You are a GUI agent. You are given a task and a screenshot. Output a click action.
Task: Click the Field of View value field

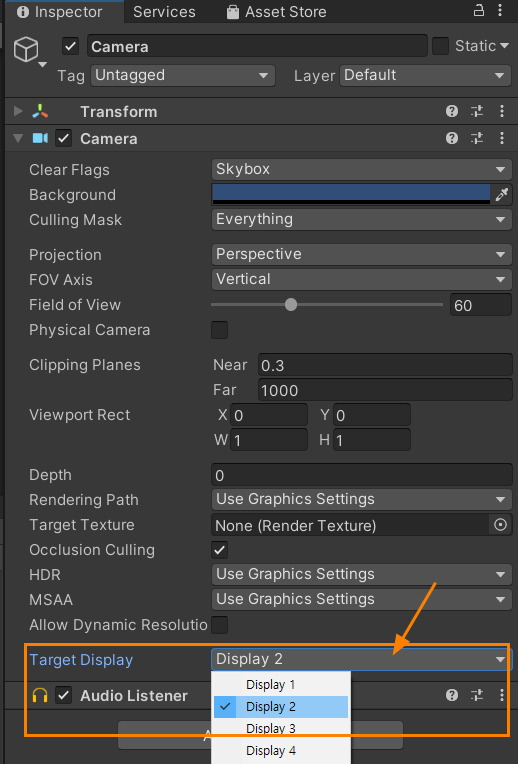pyautogui.click(x=481, y=305)
